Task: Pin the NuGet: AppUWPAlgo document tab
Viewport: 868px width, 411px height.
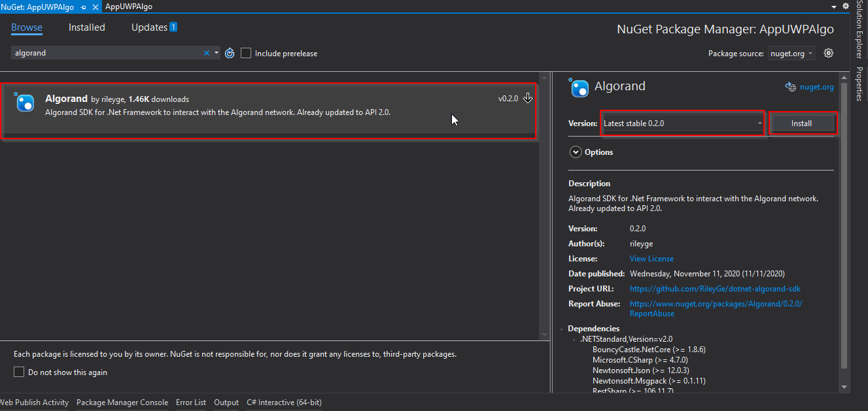Action: click(83, 7)
